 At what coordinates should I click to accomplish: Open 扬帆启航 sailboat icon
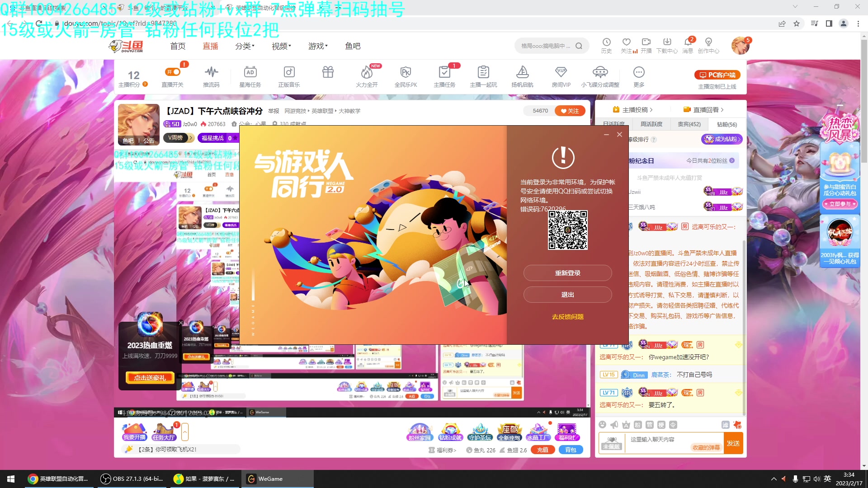point(522,72)
